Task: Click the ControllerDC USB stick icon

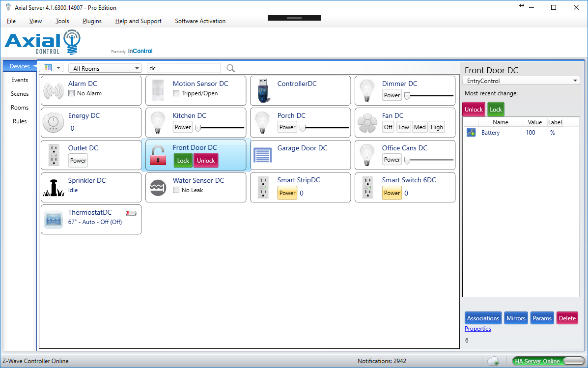Action: point(263,91)
